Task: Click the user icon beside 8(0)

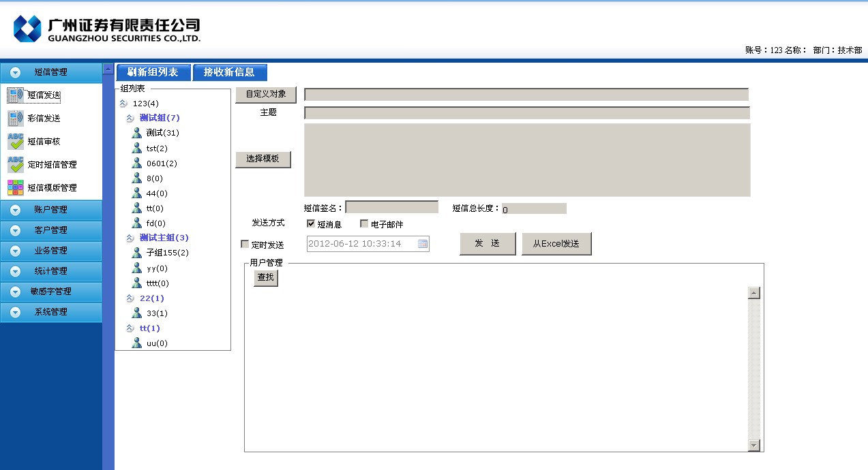Action: (x=137, y=178)
